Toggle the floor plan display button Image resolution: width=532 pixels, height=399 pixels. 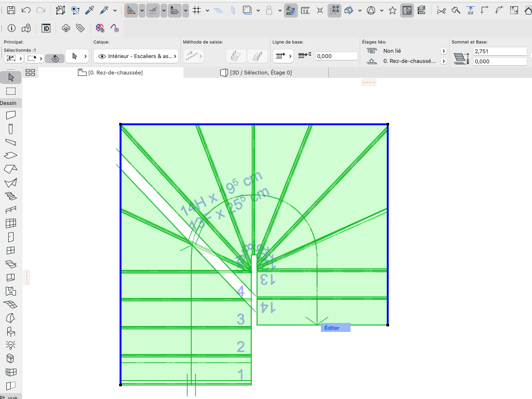click(x=407, y=11)
